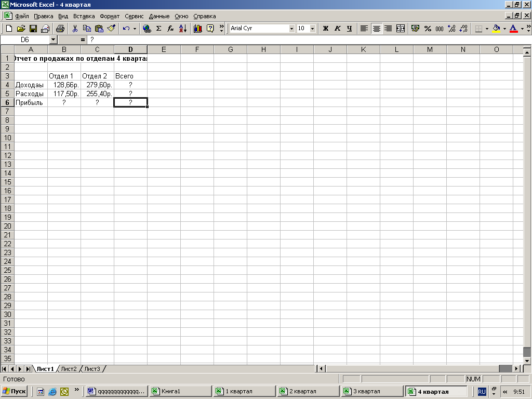Align cell text to the left
532x399 pixels.
tap(364, 29)
